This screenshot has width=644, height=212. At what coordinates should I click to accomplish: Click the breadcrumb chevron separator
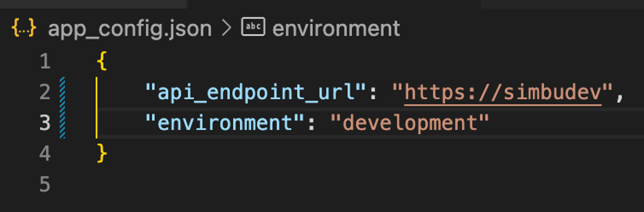227,28
